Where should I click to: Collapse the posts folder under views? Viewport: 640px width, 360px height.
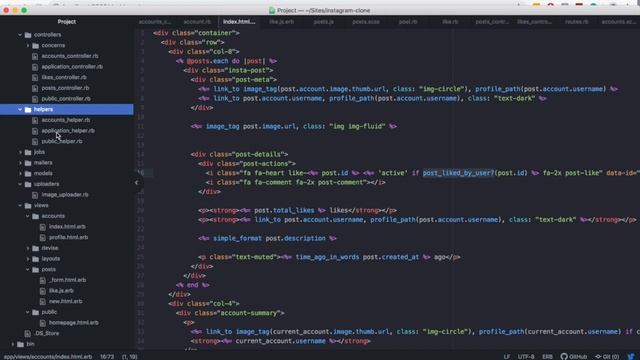coord(28,269)
